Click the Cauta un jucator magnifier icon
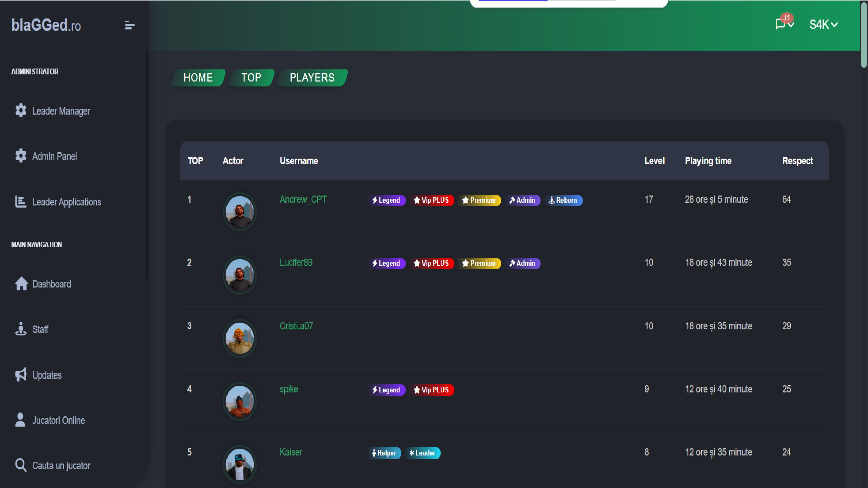Viewport: 868px width, 488px height. click(21, 465)
